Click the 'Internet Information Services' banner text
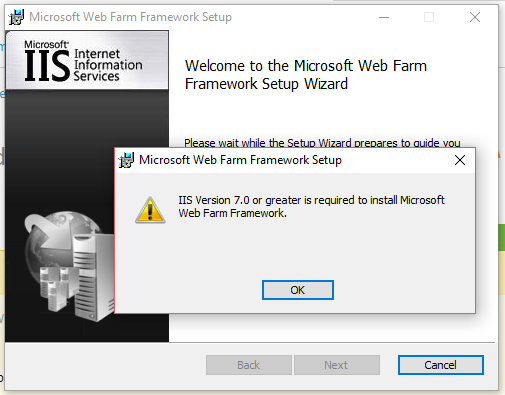 [x=108, y=65]
